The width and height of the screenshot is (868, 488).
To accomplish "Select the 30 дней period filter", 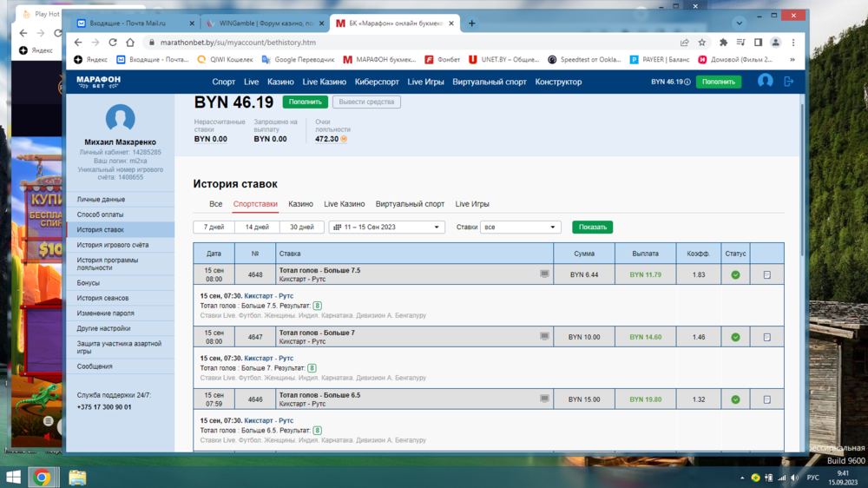I will click(301, 228).
